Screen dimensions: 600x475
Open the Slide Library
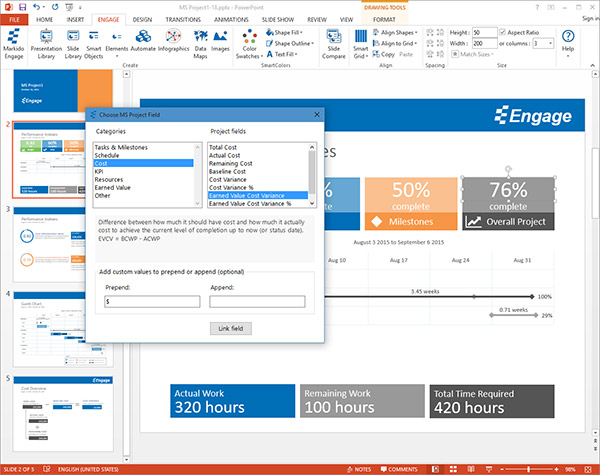coord(73,43)
